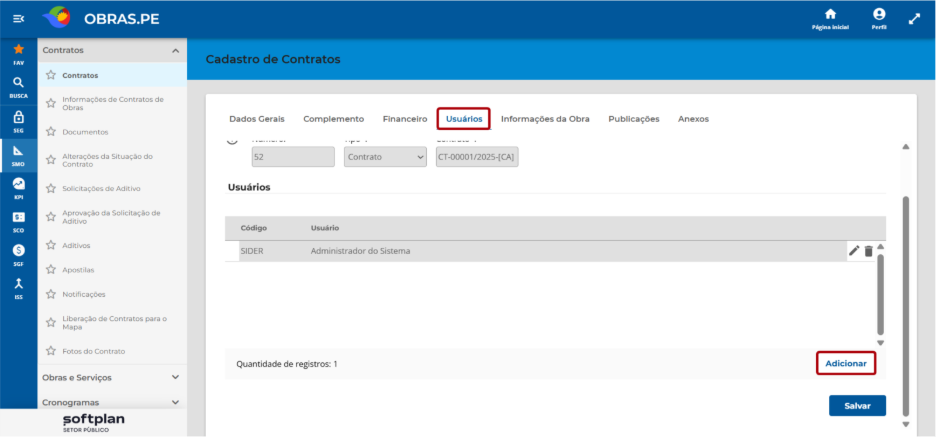Delete the SIDER user with trash icon
The height and width of the screenshot is (438, 936).
869,251
